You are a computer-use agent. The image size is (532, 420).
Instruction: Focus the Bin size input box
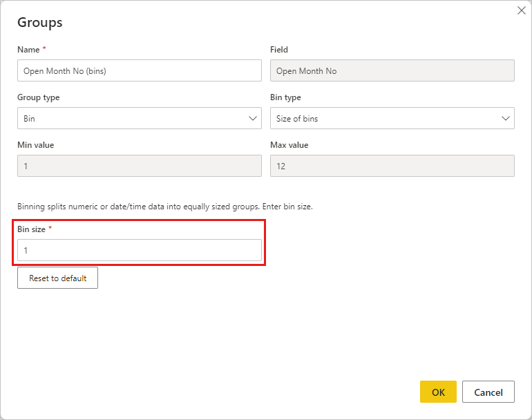click(139, 250)
